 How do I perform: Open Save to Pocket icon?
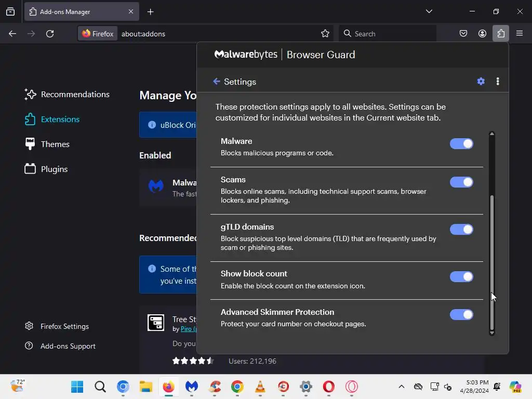[463, 34]
